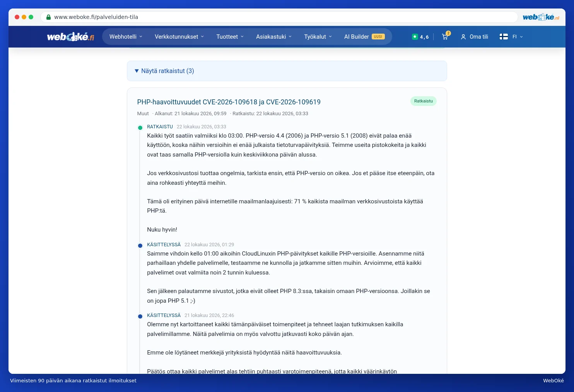Click the cart item count badge
This screenshot has width=574, height=392.
click(x=448, y=33)
